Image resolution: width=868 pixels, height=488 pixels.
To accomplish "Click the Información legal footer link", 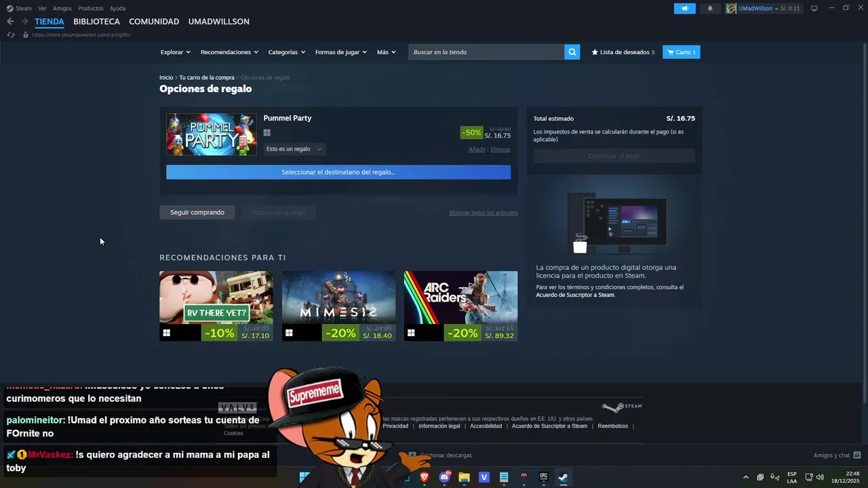I will [439, 426].
